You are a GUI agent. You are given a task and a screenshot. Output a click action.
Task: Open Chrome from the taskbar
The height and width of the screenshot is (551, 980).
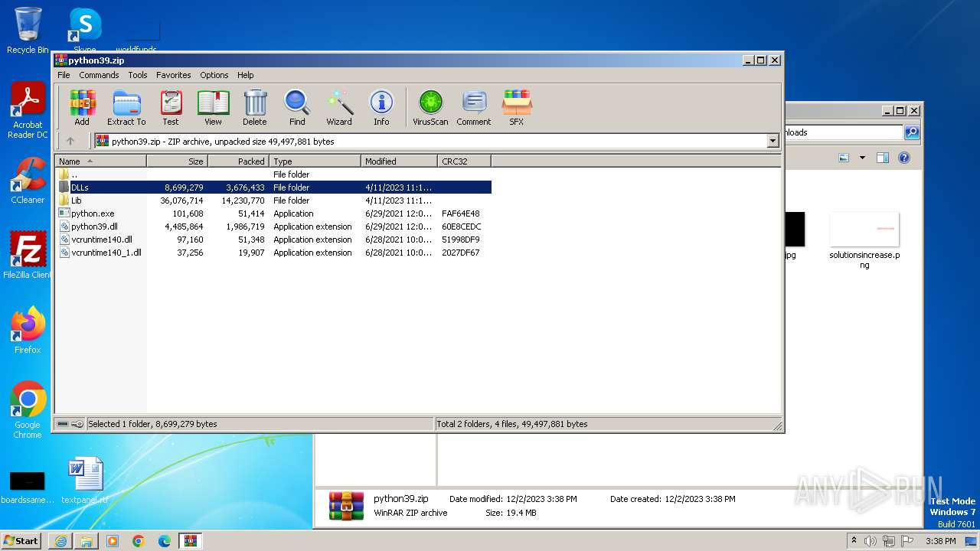139,541
